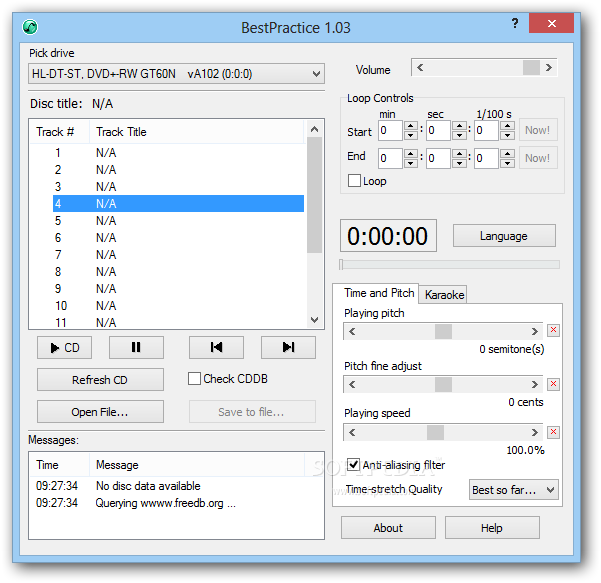Click the Start row Now! button
The height and width of the screenshot is (583, 601).
538,130
